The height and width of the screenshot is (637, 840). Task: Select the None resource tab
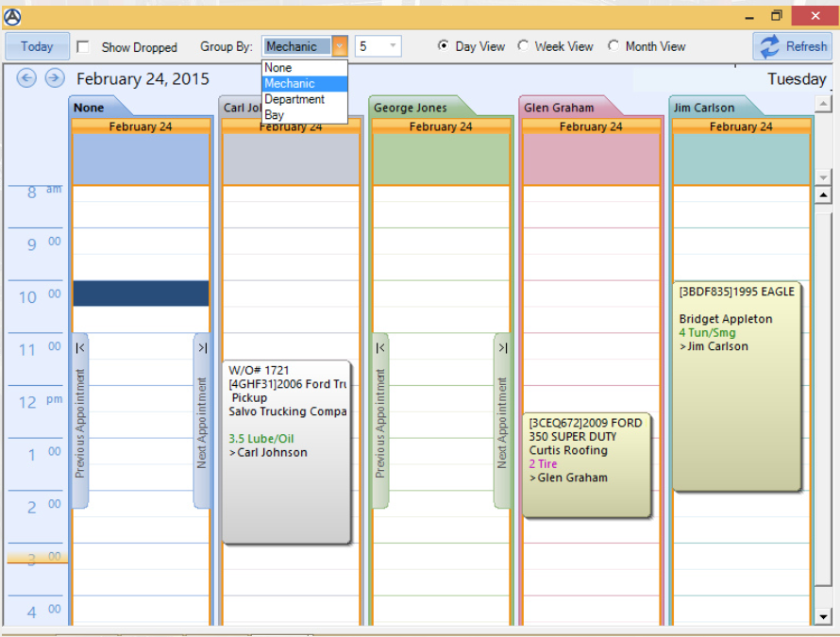96,108
